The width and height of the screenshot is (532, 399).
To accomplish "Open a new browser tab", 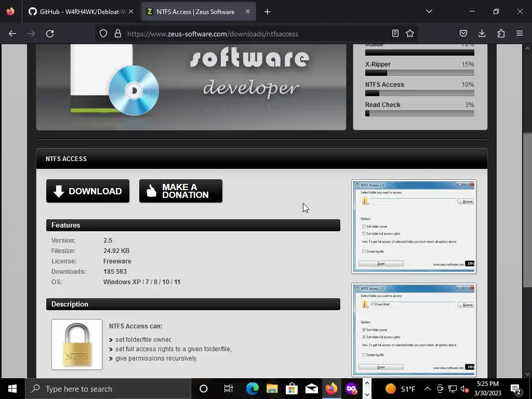I will [268, 12].
